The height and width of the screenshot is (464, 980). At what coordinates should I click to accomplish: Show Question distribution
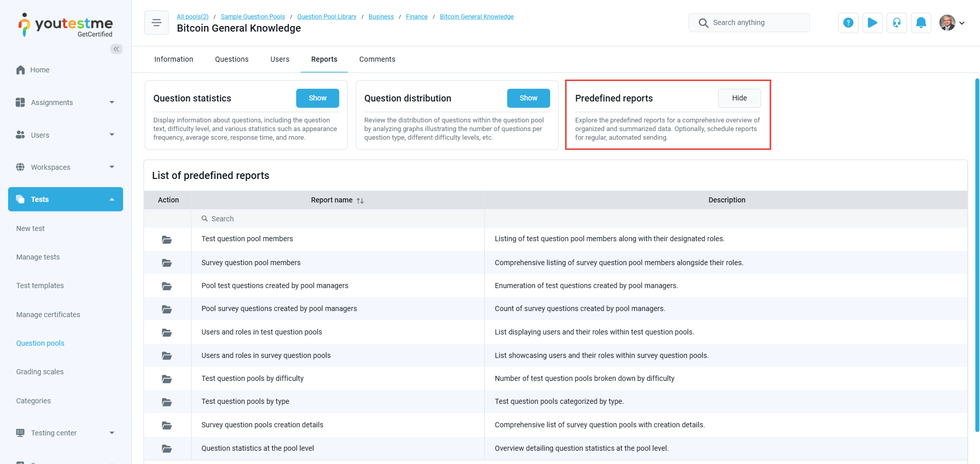click(x=528, y=98)
